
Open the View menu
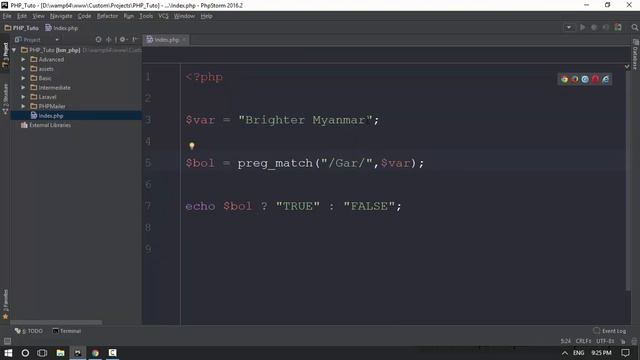(x=38, y=16)
